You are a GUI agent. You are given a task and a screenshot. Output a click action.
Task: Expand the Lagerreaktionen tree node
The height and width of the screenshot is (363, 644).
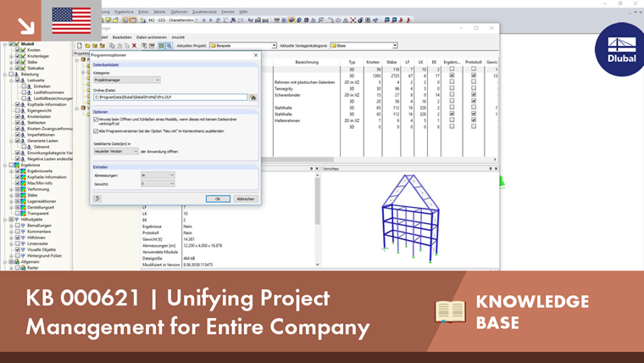pyautogui.click(x=11, y=202)
